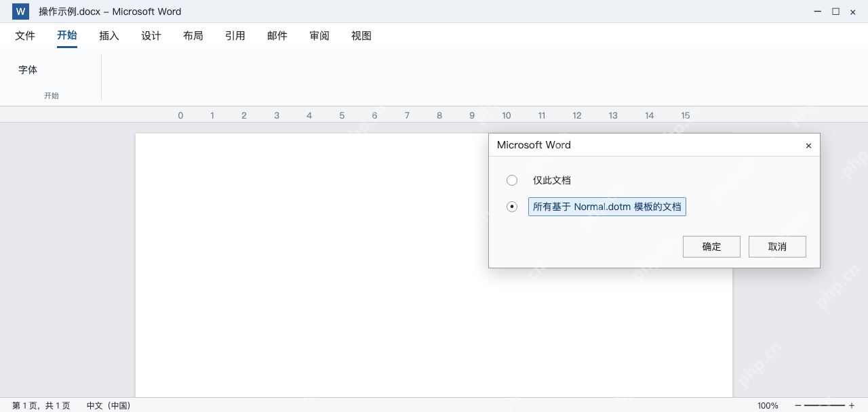
Task: Maximize the Word window
Action: [x=835, y=12]
